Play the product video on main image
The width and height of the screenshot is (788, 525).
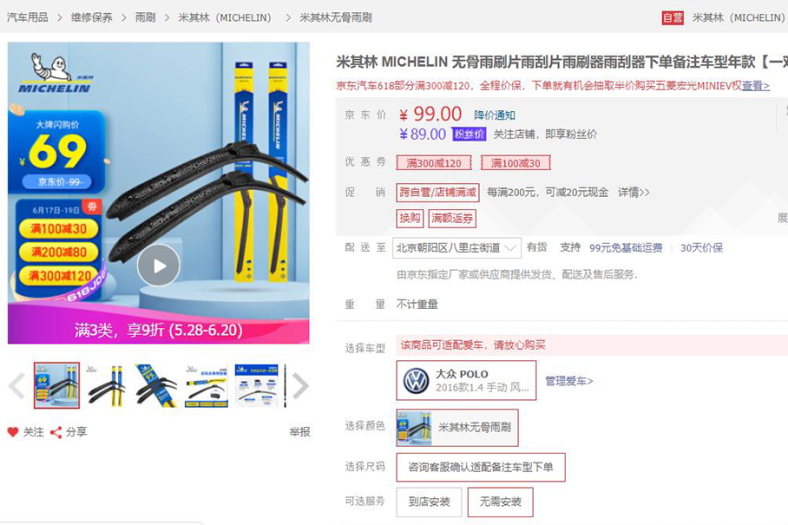point(159,265)
